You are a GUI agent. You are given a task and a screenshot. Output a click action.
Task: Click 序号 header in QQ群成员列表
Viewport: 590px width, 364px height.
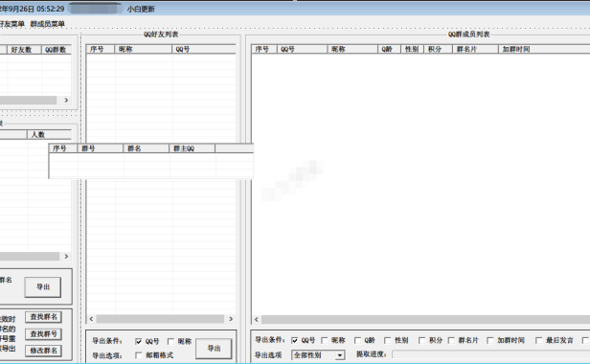click(264, 49)
